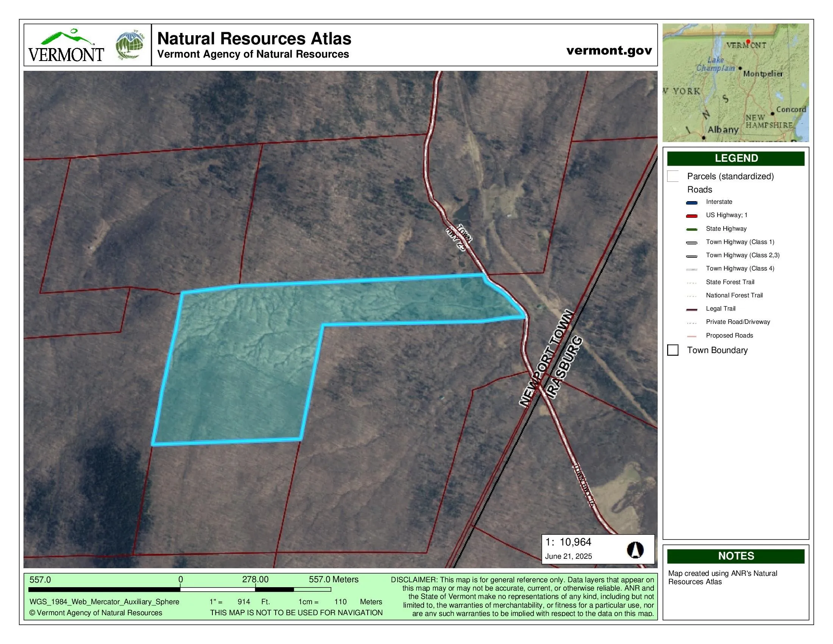Click the Proposed Roads legend symbol
Screen dimensions: 833x644
tap(691, 336)
